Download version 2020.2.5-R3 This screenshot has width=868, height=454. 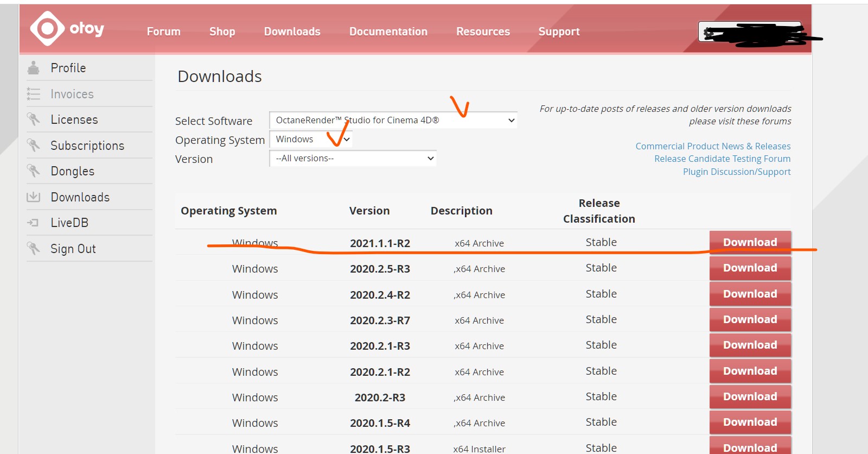point(750,268)
